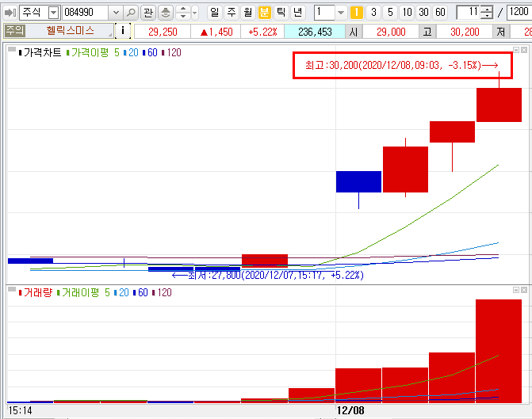Click volume value 236,453
The height and width of the screenshot is (419, 532).
coord(315,32)
